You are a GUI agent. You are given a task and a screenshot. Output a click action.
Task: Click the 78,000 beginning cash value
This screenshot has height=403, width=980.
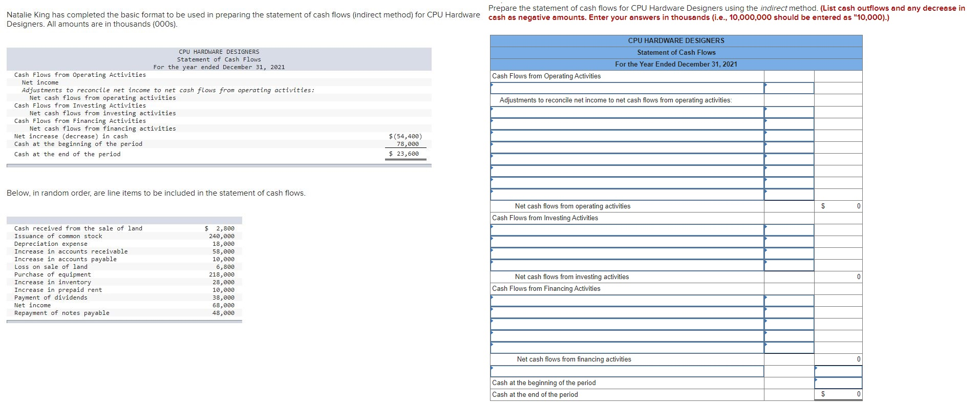coord(408,144)
